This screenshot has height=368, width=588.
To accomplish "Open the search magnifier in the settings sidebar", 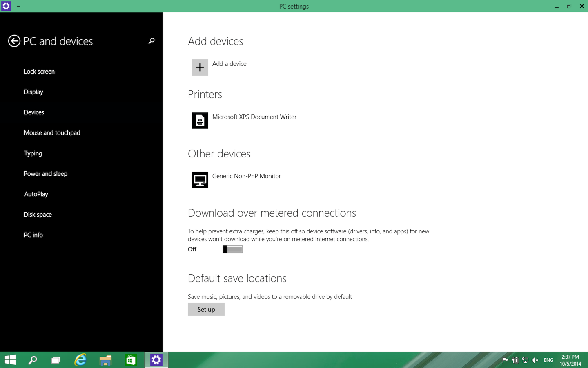I will pyautogui.click(x=151, y=41).
